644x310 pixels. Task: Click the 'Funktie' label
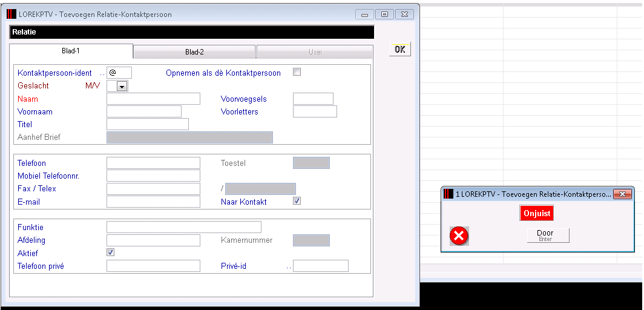click(x=30, y=227)
